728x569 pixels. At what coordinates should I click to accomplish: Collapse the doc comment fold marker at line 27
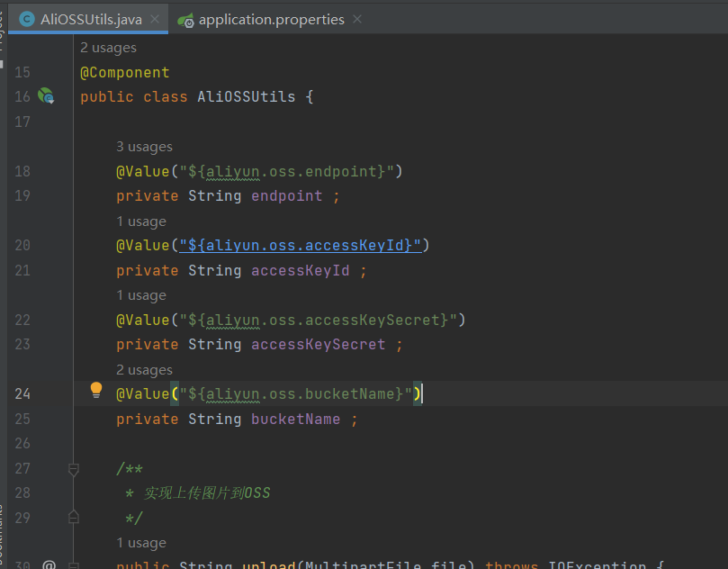(74, 469)
